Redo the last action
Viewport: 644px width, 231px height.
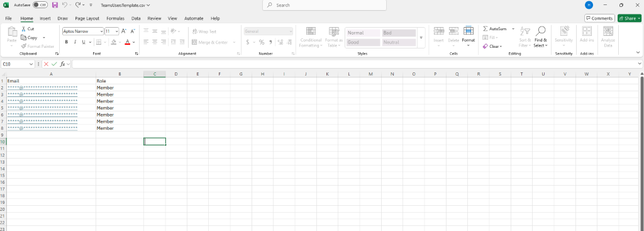tap(77, 5)
